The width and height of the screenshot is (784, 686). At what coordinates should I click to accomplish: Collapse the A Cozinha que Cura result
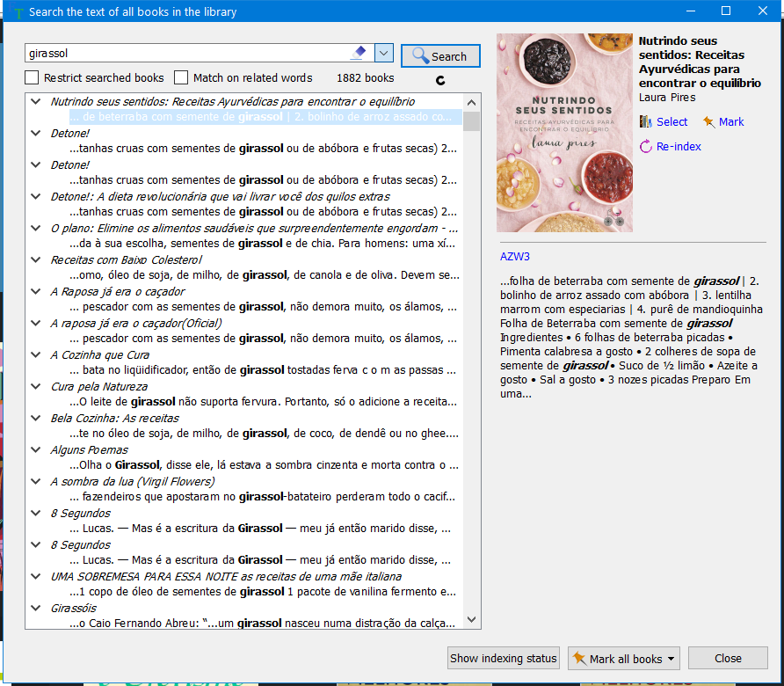(x=35, y=354)
